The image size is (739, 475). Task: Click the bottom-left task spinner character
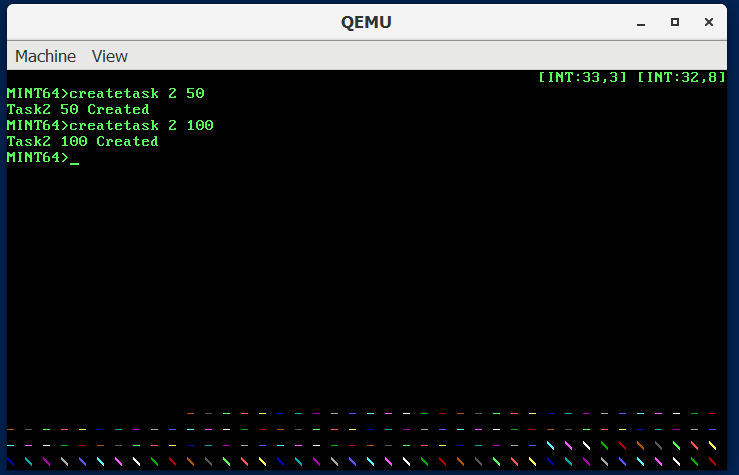11,461
